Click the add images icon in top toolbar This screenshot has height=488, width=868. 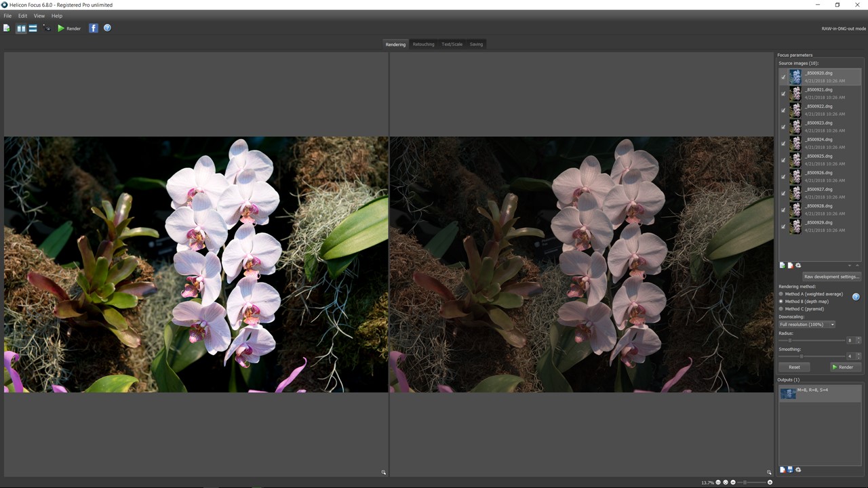(6, 28)
